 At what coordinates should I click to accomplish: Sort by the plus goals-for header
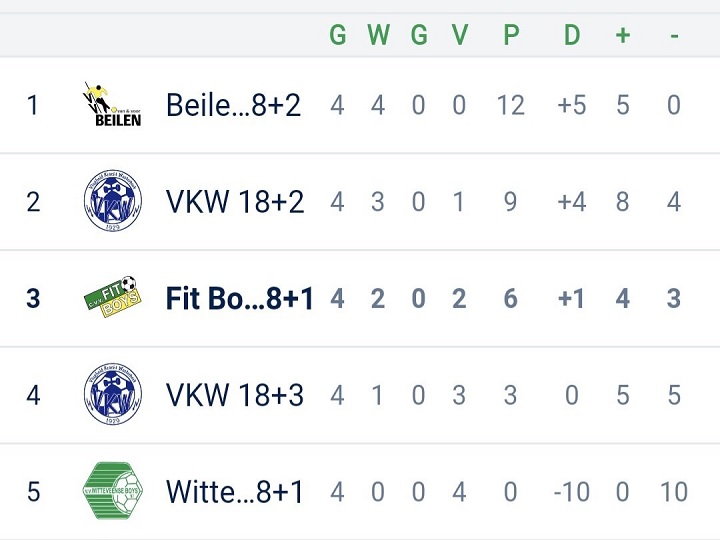coord(623,35)
